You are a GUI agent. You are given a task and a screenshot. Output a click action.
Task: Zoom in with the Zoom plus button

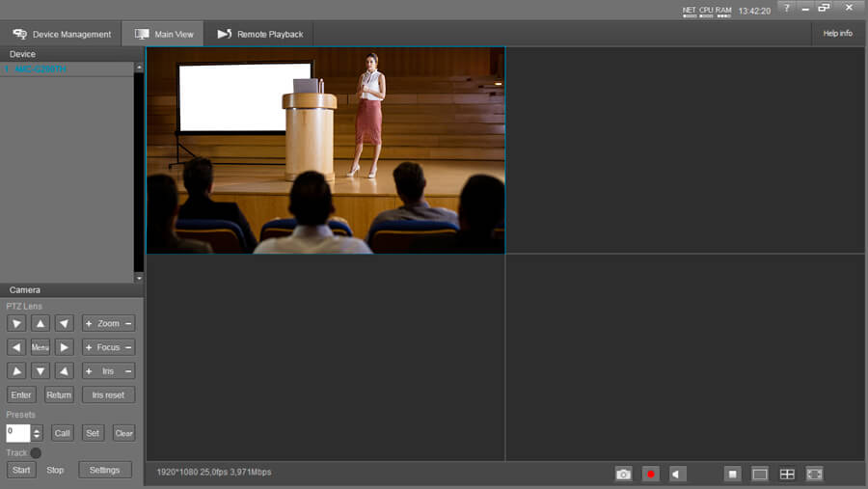point(89,323)
